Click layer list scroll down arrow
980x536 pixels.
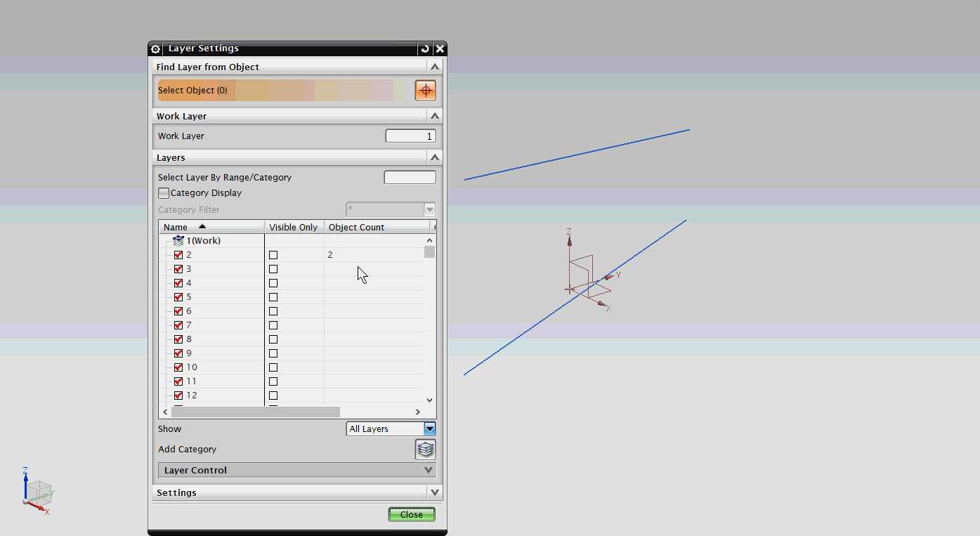tap(429, 400)
